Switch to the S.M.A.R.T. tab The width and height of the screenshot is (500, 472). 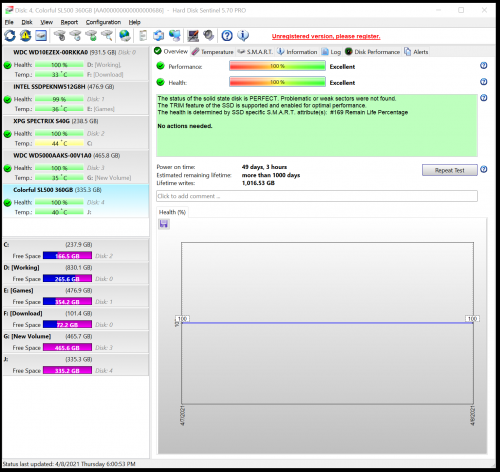tap(255, 52)
